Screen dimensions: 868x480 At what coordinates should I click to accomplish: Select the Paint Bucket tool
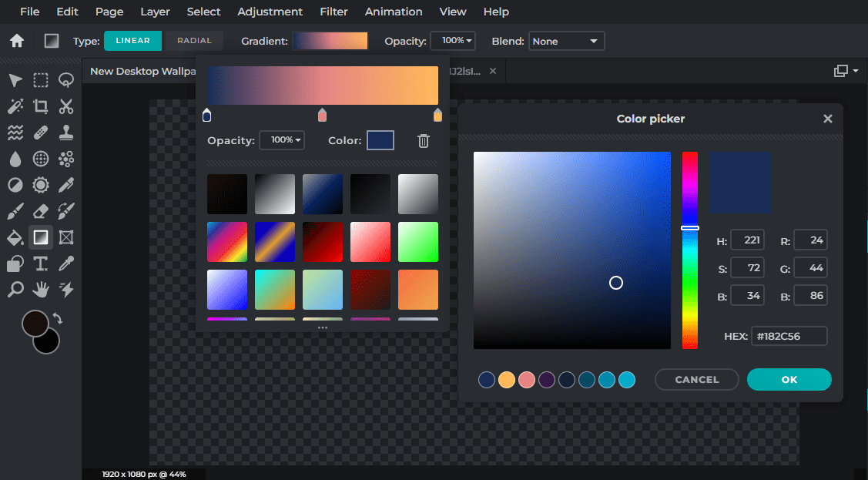click(15, 237)
